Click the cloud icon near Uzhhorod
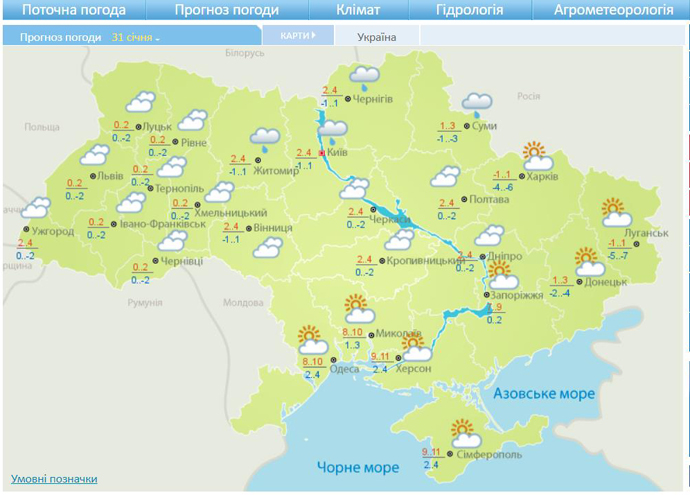Screen dimensions: 690x495 tap(35, 208)
